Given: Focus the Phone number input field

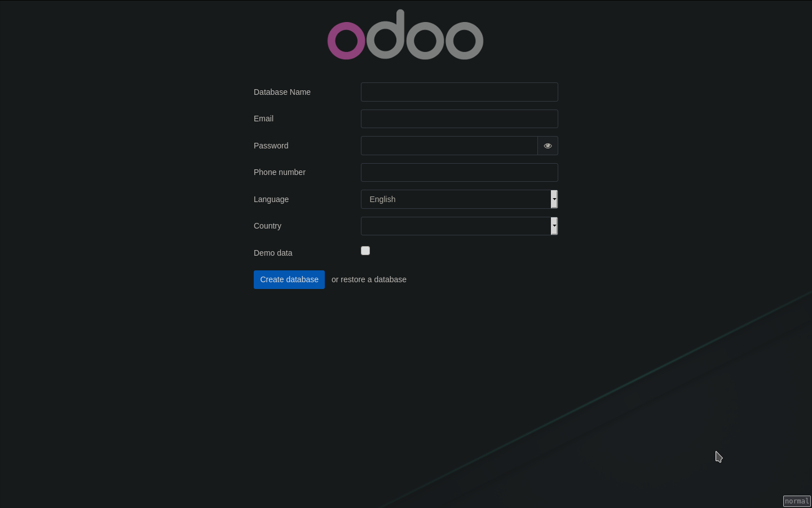Looking at the screenshot, I should tap(459, 172).
